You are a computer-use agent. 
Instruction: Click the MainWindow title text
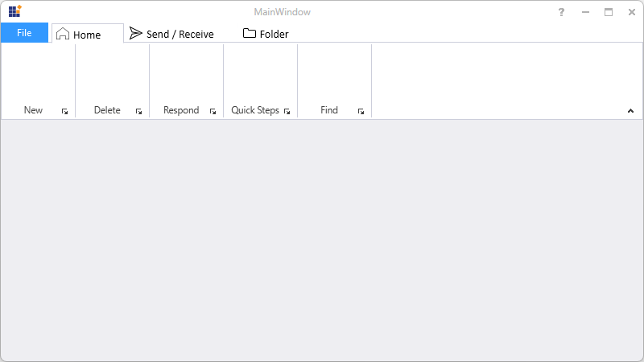click(282, 12)
